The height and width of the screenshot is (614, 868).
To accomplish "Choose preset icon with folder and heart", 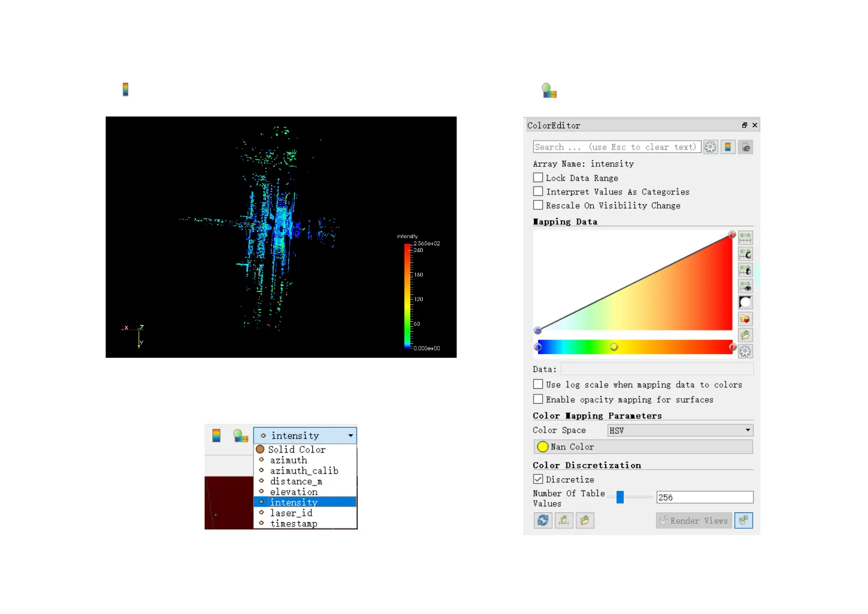I will pos(745,319).
